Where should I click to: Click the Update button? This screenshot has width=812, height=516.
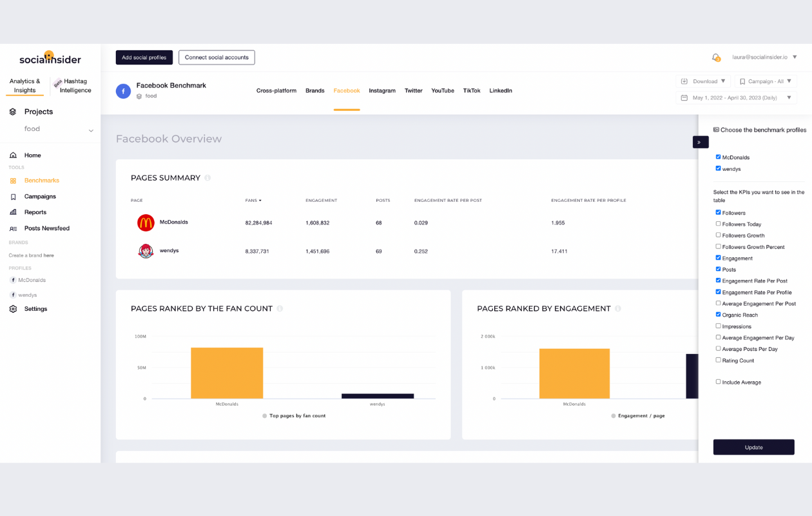click(753, 447)
